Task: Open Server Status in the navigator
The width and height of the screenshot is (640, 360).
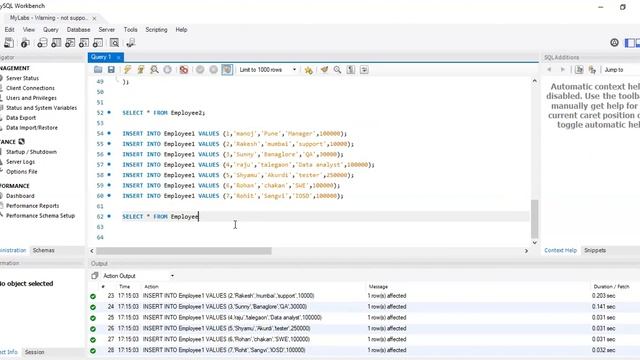Action: [x=22, y=78]
